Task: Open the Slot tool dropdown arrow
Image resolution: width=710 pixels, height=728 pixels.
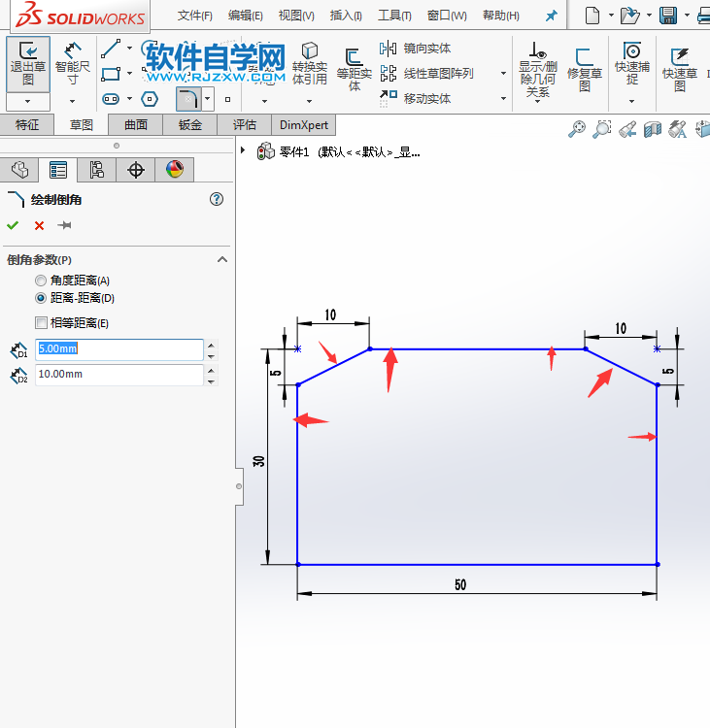Action: pyautogui.click(x=129, y=98)
